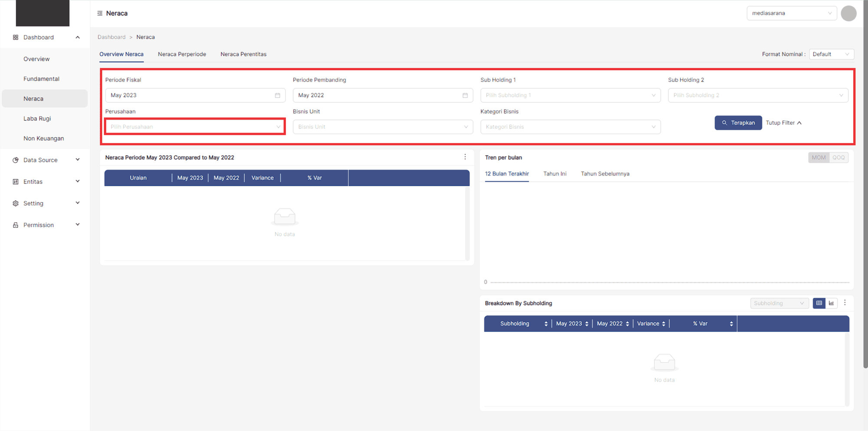The image size is (868, 431).
Task: Switch to Neraca Perperiode tab
Action: tap(182, 54)
